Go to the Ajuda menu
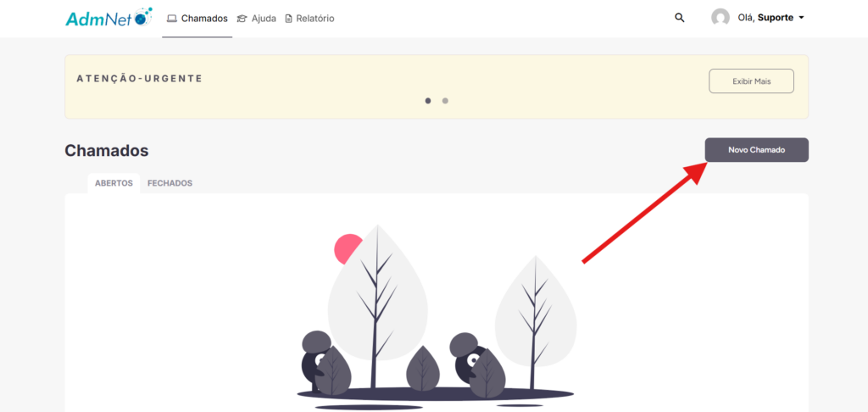Screen dimensions: 868x412 [x=256, y=19]
